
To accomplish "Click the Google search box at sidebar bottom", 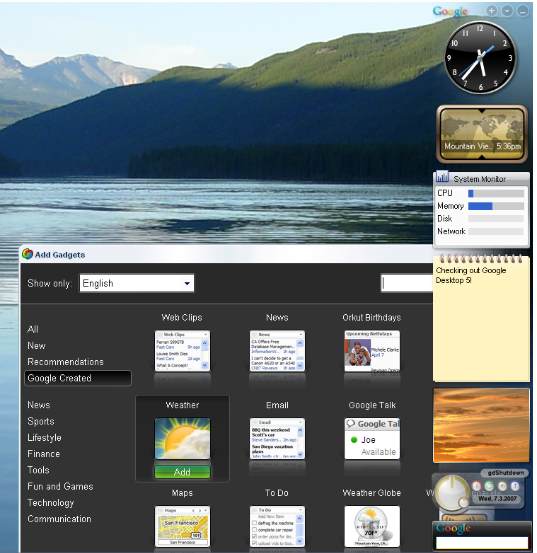I will click(482, 543).
